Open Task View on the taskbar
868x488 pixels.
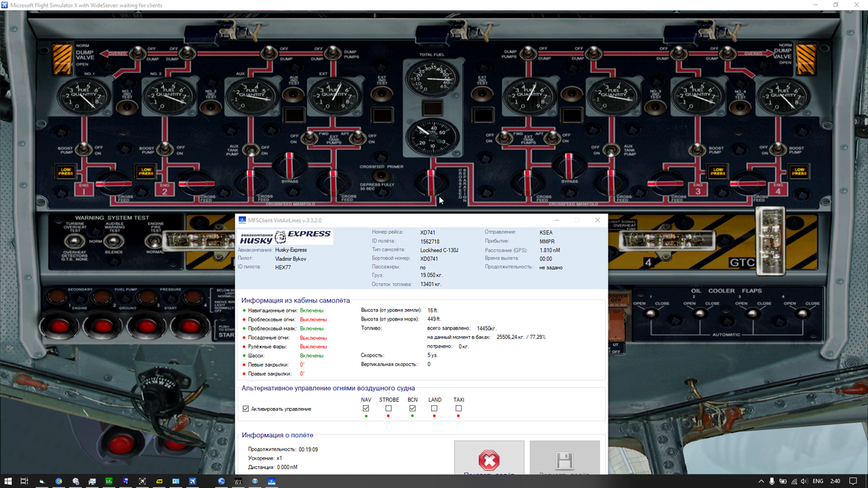[24, 481]
